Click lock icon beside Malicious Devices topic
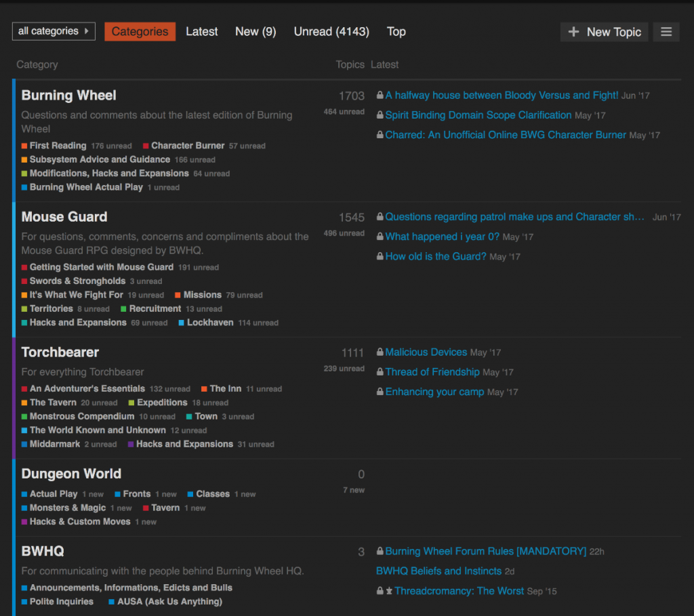This screenshot has height=616, width=694. point(380,352)
